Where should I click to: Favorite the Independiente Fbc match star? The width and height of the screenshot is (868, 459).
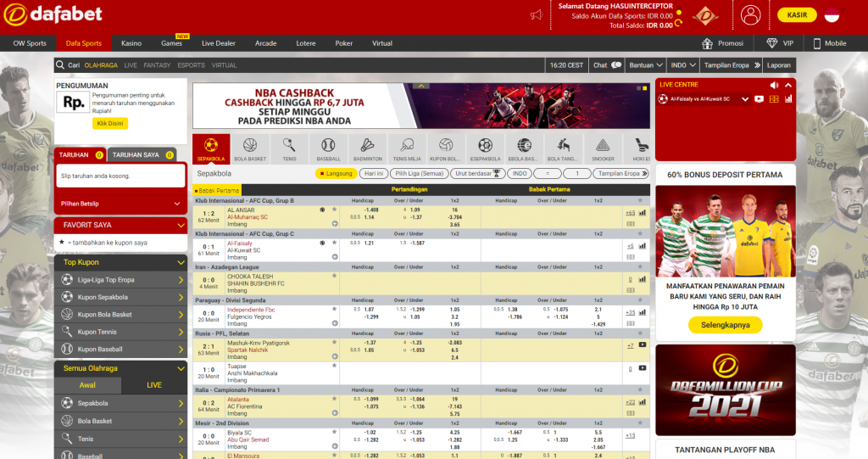click(334, 309)
